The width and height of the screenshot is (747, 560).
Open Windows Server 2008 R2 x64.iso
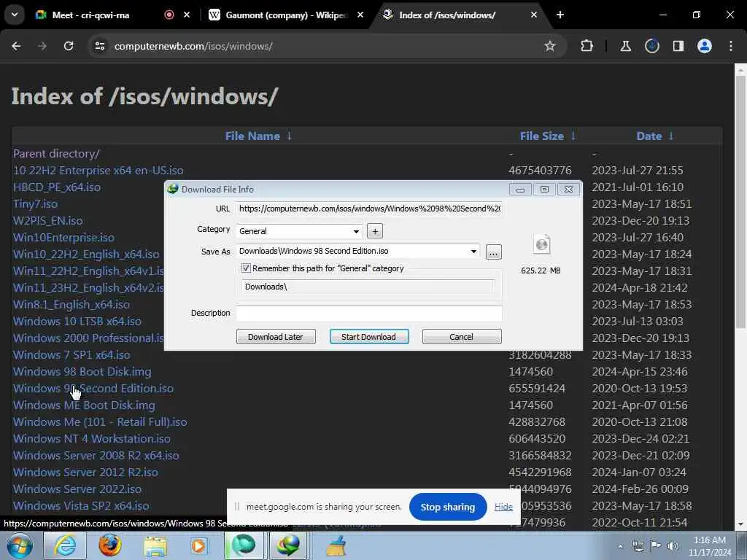click(x=96, y=456)
